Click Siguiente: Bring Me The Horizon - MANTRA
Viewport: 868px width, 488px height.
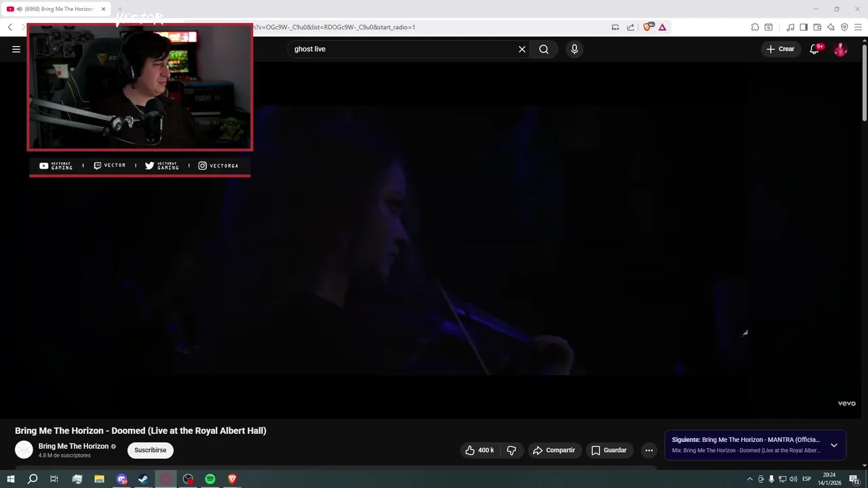[x=745, y=440]
